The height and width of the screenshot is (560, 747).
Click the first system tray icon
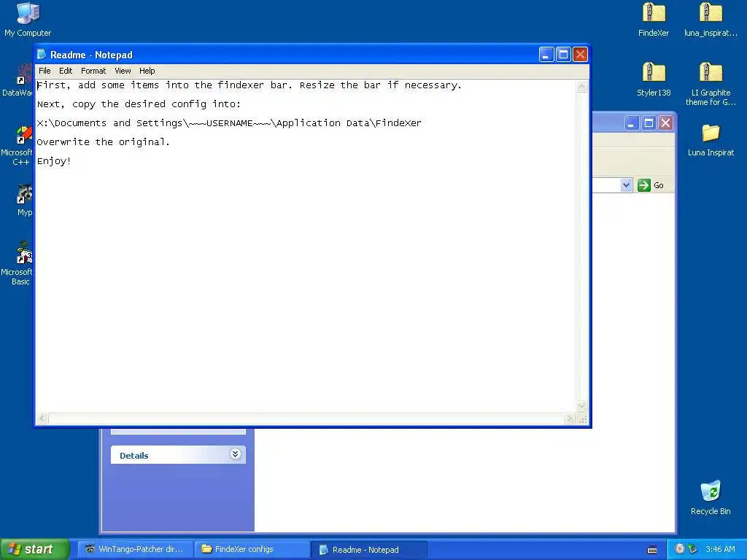point(680,549)
